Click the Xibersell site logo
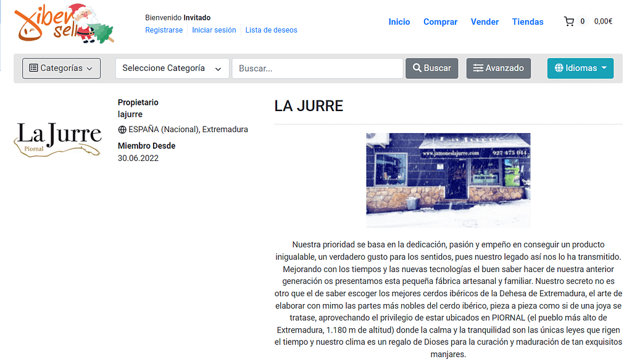Image resolution: width=632 pixels, height=364 pixels. coord(64,24)
